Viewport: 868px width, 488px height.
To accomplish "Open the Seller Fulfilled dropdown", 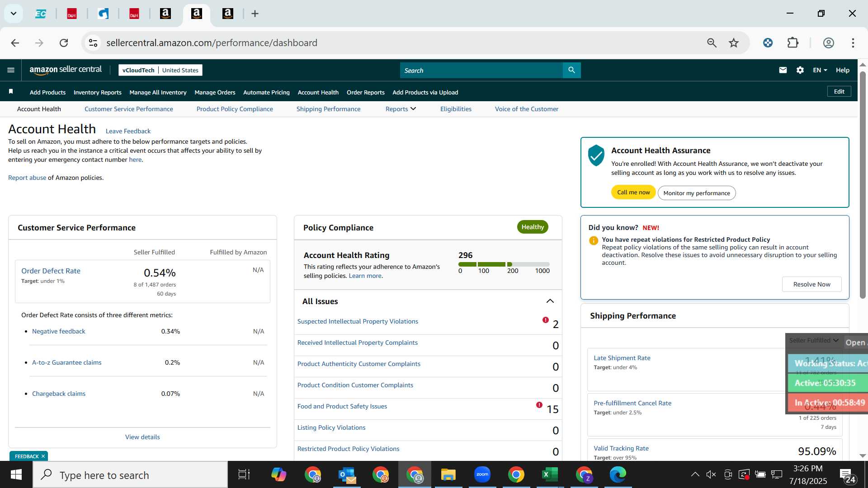I will tap(814, 340).
